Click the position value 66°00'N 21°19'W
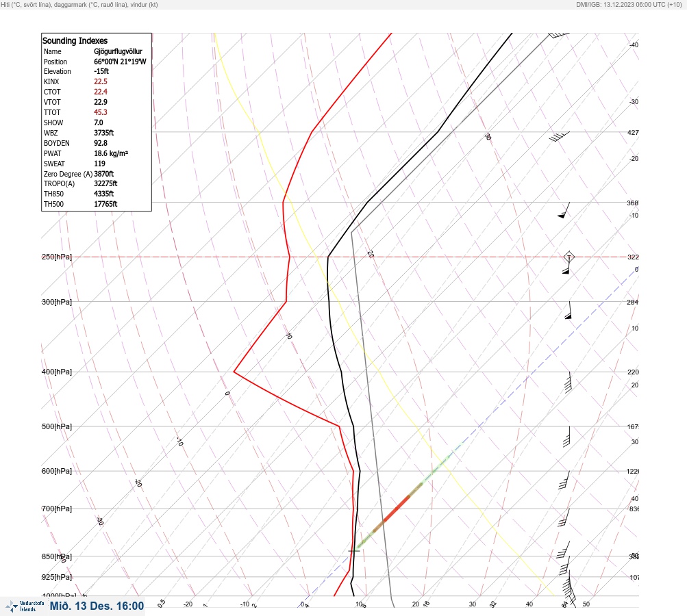Image resolution: width=687 pixels, height=616 pixels. (120, 62)
